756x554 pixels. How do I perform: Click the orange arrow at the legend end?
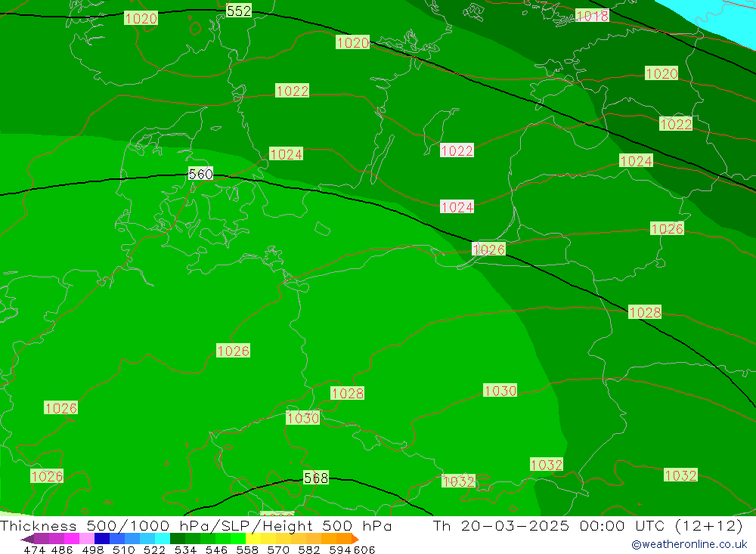[x=355, y=539]
